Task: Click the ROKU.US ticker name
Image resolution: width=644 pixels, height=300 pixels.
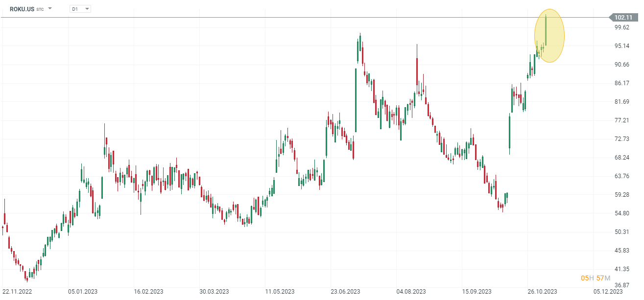Action: point(22,9)
